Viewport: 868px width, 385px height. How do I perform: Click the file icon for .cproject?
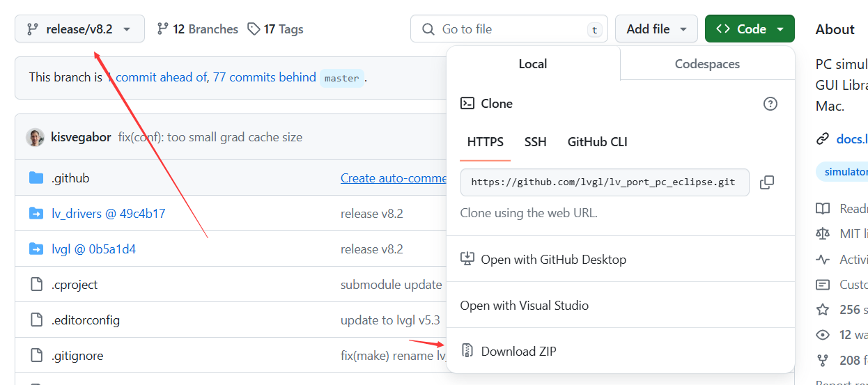pos(36,285)
